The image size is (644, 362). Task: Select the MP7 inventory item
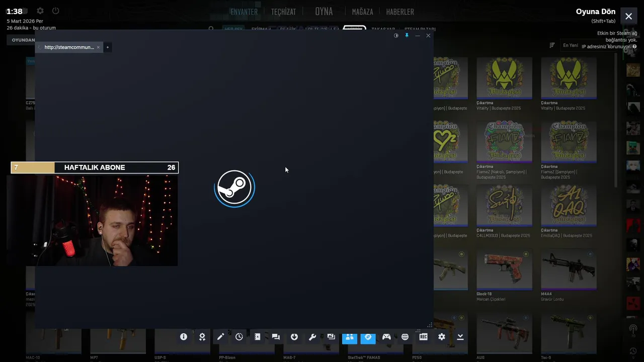(118, 345)
